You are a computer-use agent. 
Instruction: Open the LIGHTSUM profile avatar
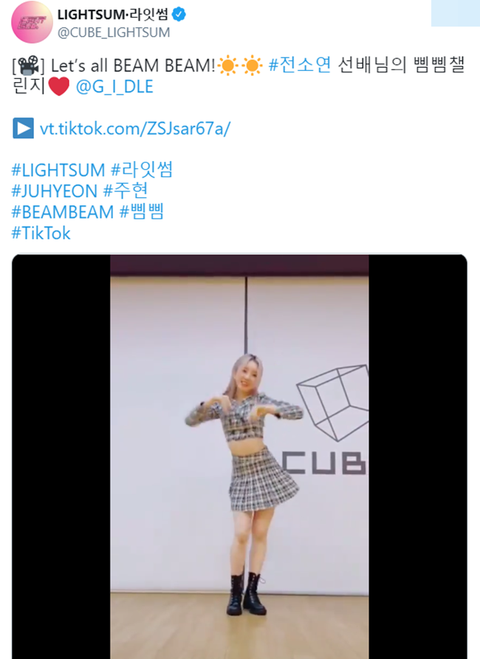point(32,22)
